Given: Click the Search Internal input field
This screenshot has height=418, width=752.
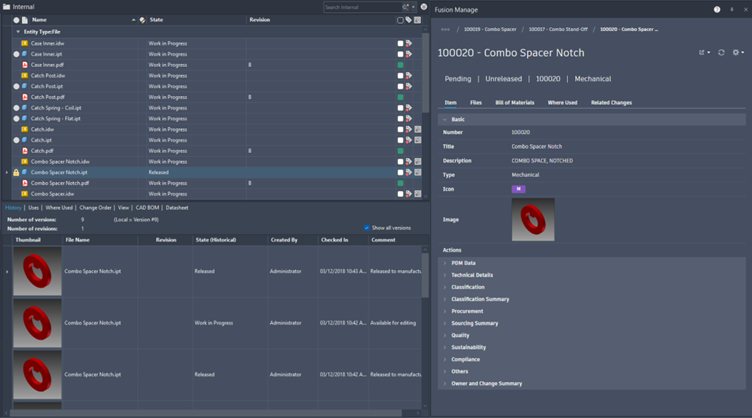Looking at the screenshot, I should tap(361, 7).
